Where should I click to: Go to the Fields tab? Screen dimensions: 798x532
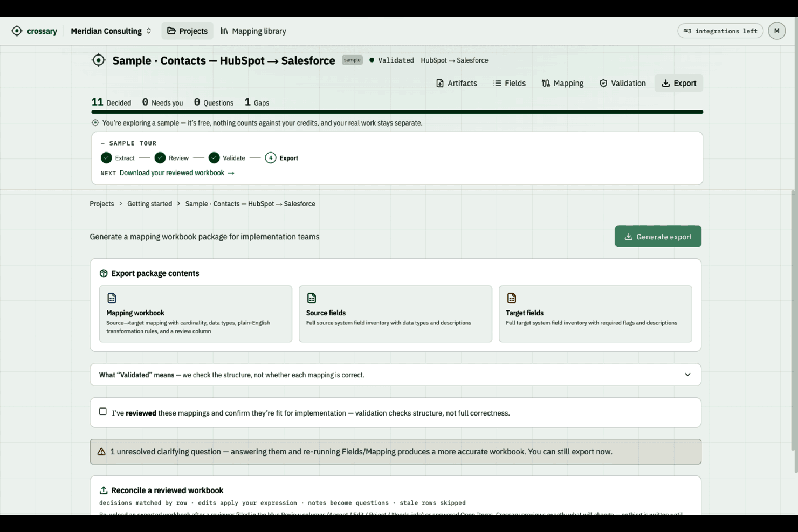pos(510,83)
